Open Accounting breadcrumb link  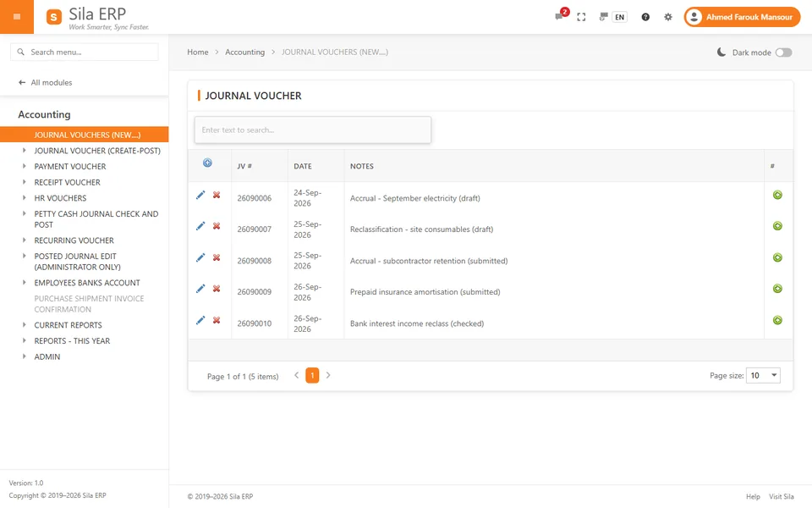pyautogui.click(x=245, y=52)
